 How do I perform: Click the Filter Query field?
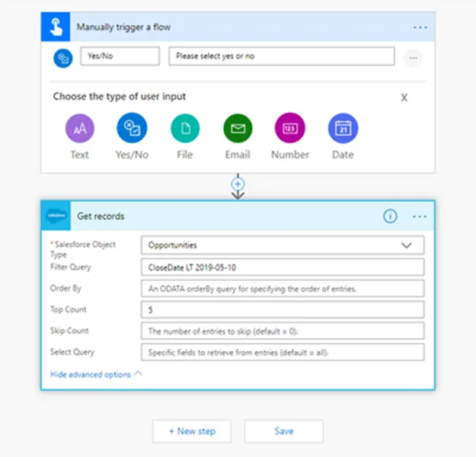tap(283, 267)
